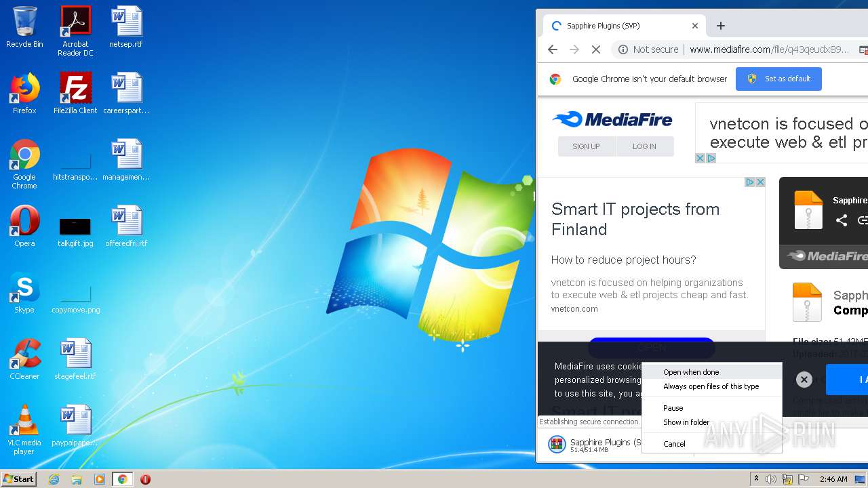Open Internet Explorer in the taskbar

(54, 479)
